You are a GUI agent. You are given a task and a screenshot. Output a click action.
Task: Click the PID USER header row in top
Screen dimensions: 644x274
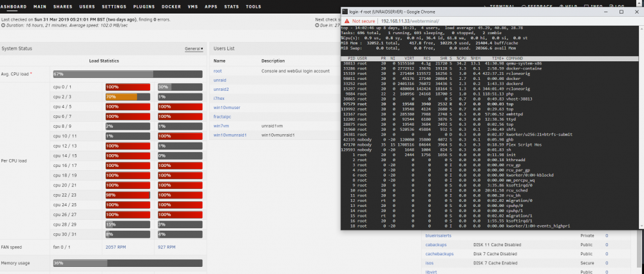coord(489,59)
